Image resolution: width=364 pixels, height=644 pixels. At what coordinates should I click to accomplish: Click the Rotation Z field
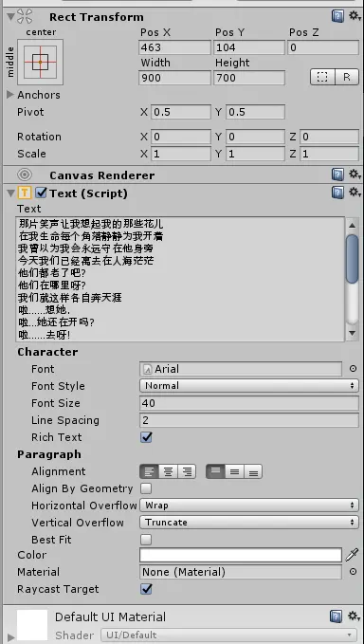[x=329, y=137]
